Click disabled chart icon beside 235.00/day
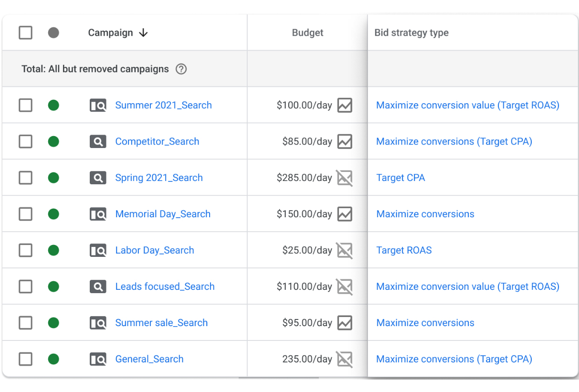The image size is (579, 392). click(x=345, y=359)
